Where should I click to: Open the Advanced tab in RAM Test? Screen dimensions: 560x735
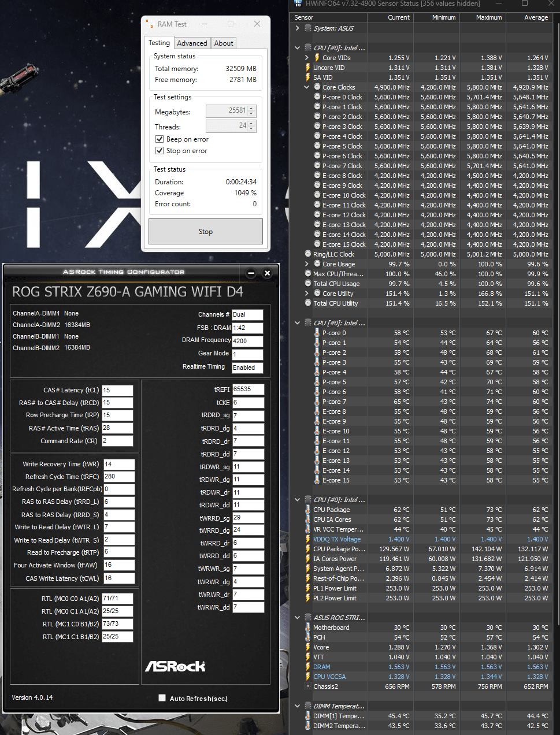point(192,43)
